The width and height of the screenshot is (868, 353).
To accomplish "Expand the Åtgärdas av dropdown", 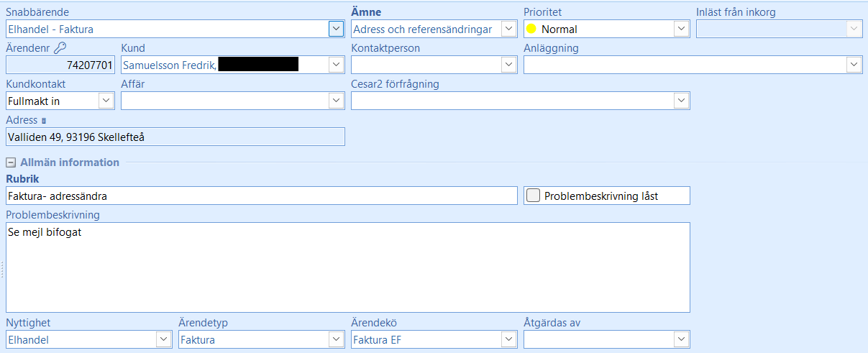I will [681, 339].
